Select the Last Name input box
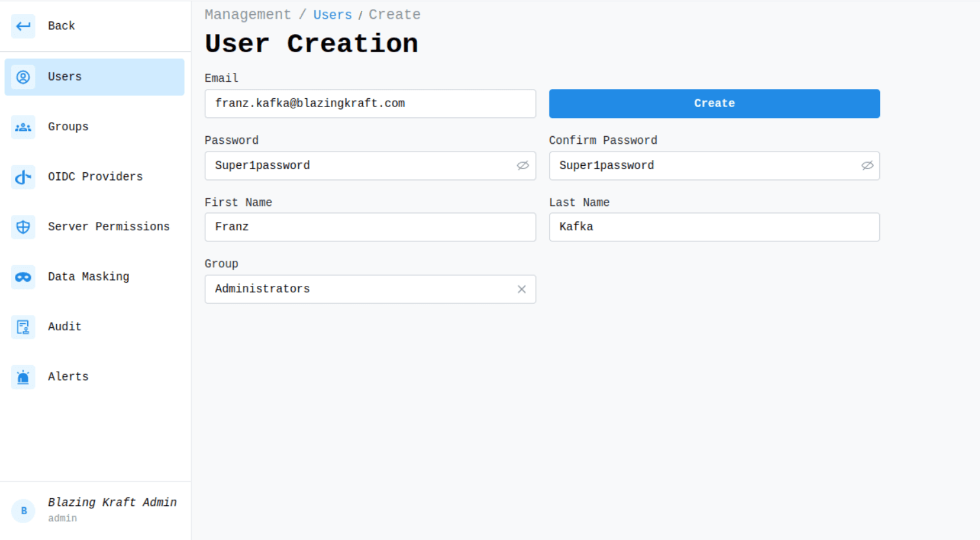This screenshot has width=980, height=540. [x=714, y=227]
